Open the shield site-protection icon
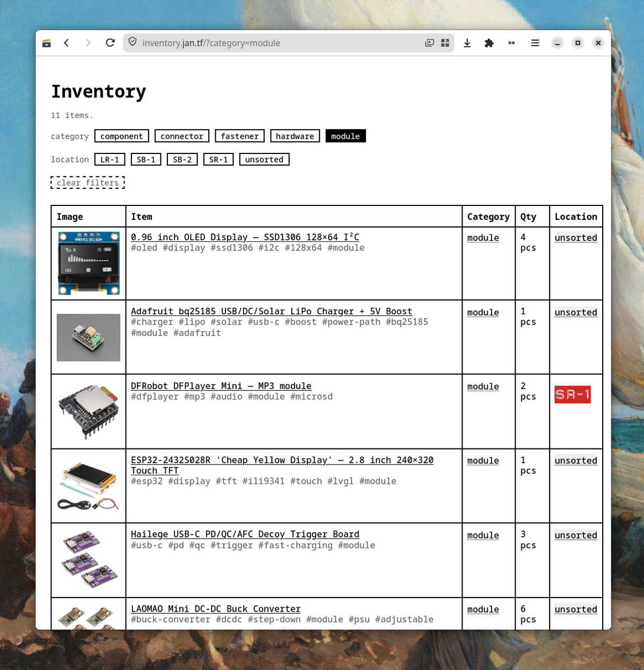 tap(133, 42)
